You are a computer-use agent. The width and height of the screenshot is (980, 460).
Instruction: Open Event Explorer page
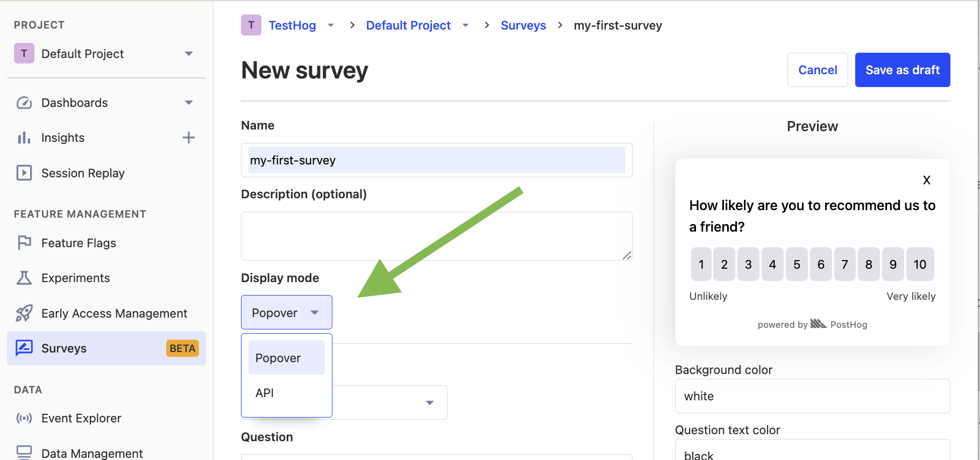tap(81, 418)
